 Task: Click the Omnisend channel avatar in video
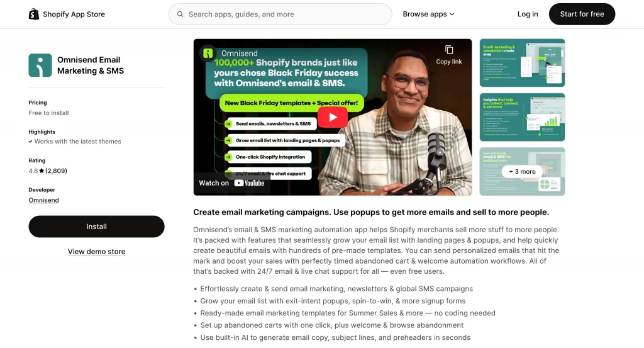click(x=208, y=53)
